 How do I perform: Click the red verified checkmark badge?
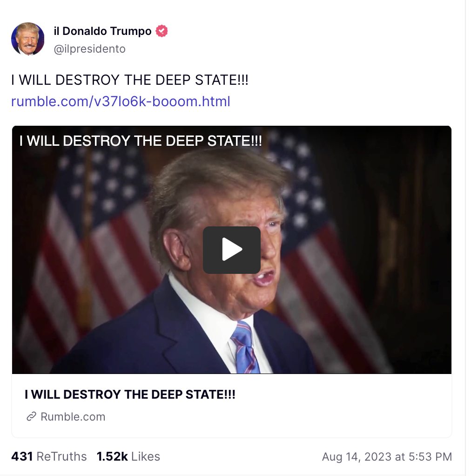pyautogui.click(x=161, y=31)
